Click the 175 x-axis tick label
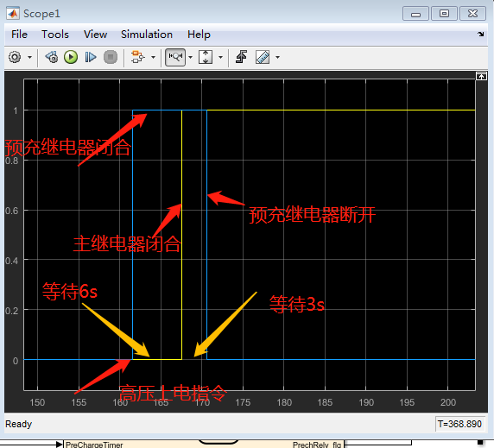The height and width of the screenshot is (448, 494). coord(243,402)
